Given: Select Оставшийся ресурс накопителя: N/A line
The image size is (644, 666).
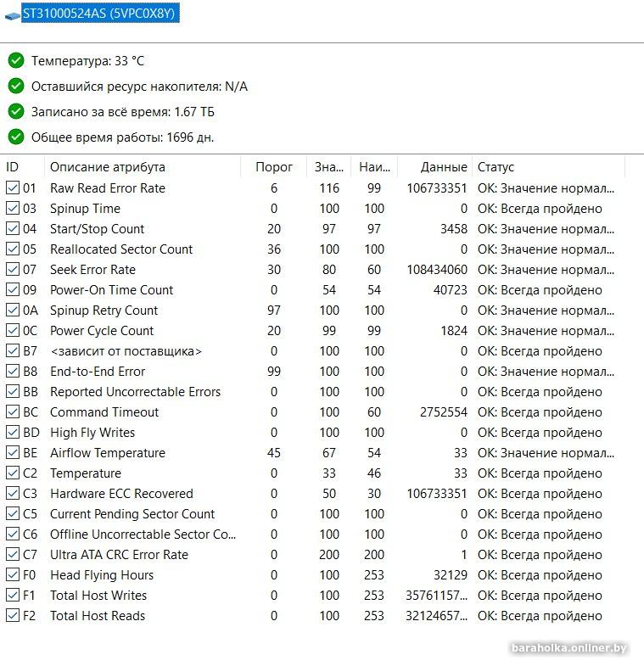Looking at the screenshot, I should 139,87.
